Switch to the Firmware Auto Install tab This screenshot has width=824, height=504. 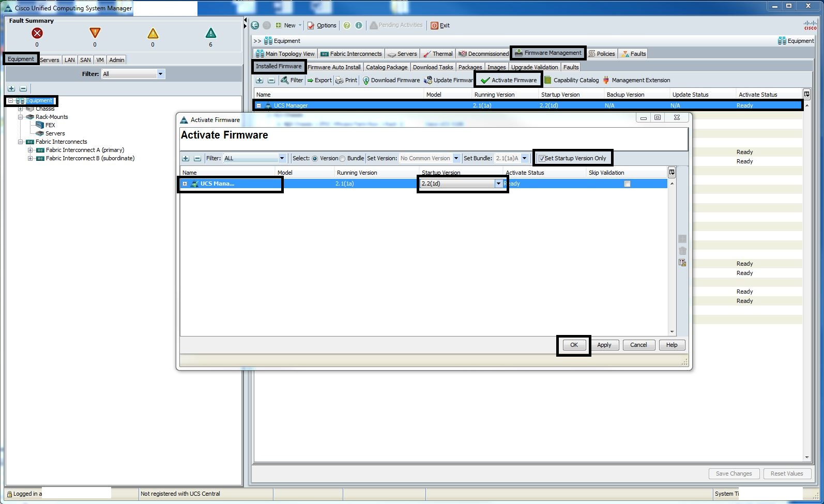pyautogui.click(x=334, y=67)
